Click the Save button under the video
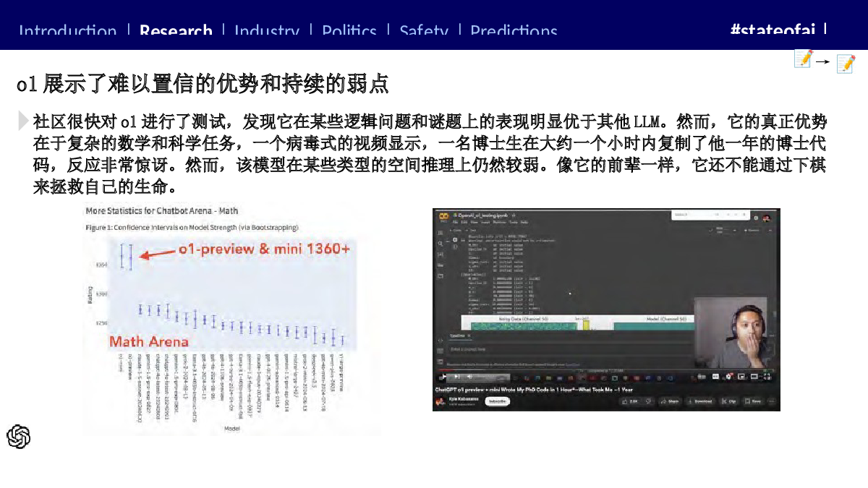Screen dimensions: 868x488 (x=752, y=401)
